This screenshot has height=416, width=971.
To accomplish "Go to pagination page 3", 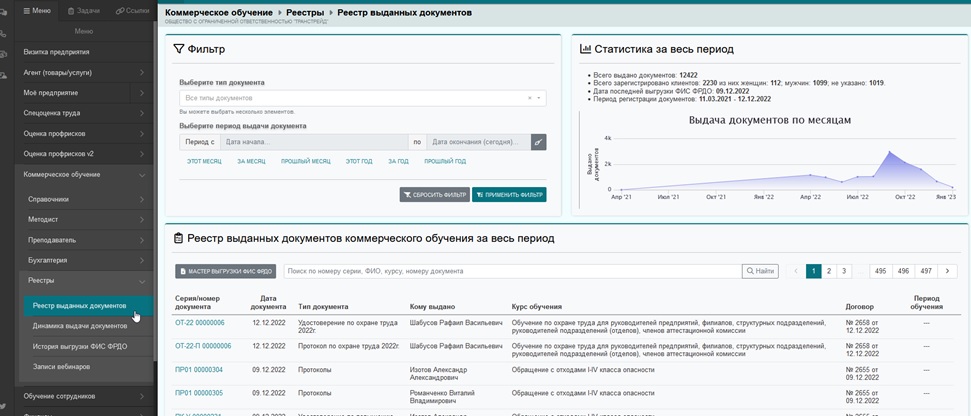I will click(843, 271).
